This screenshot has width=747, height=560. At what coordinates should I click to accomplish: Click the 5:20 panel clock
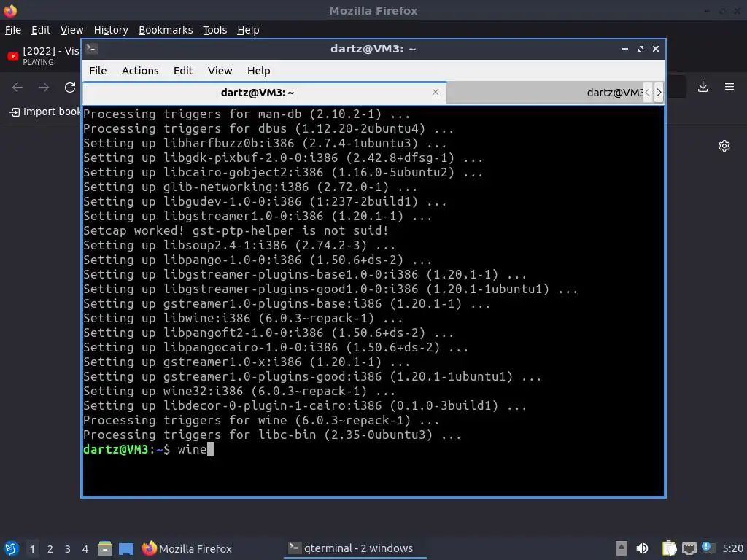(x=732, y=548)
